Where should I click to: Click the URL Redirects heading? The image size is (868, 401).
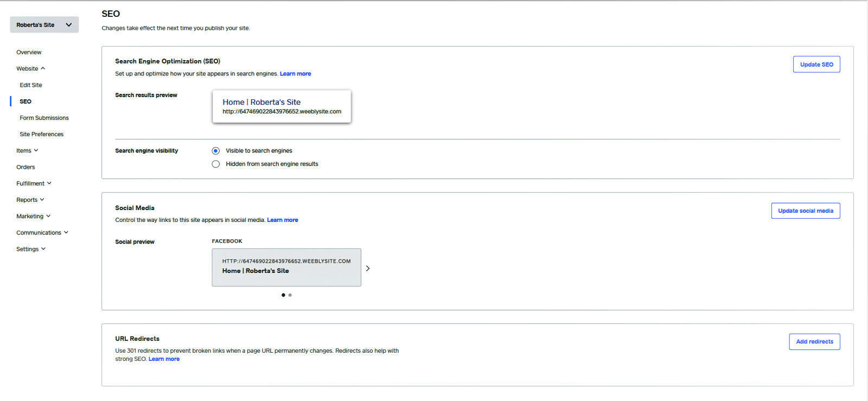click(137, 339)
